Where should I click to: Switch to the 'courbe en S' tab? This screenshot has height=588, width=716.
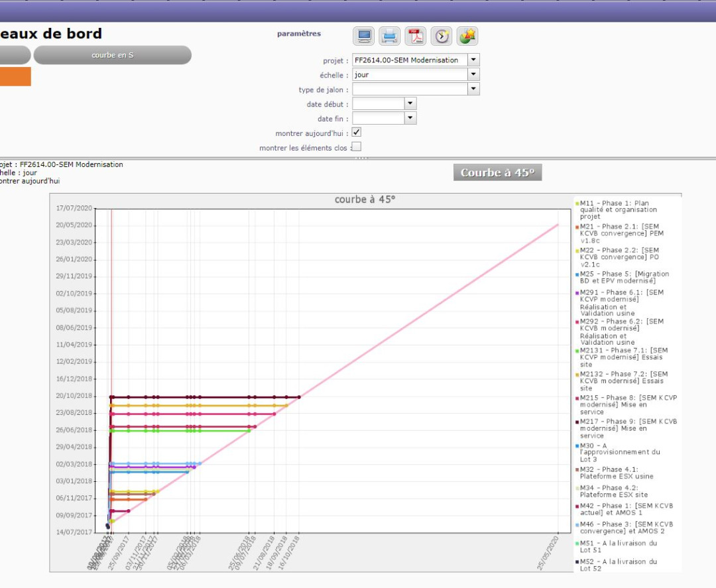(112, 55)
